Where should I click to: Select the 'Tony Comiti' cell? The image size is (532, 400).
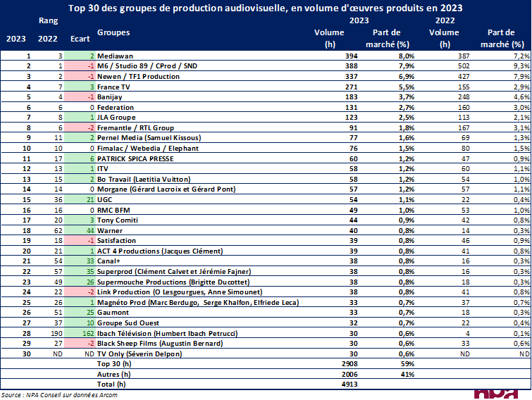click(x=118, y=220)
